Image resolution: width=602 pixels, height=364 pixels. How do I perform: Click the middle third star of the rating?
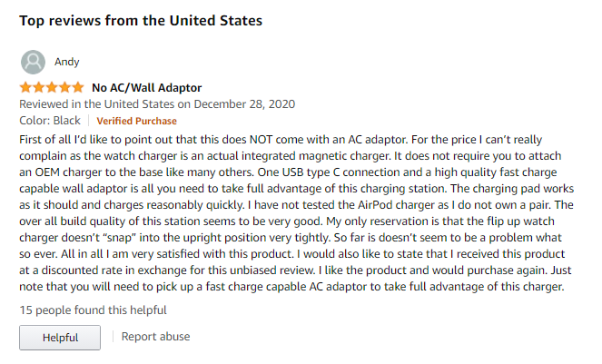(x=52, y=87)
